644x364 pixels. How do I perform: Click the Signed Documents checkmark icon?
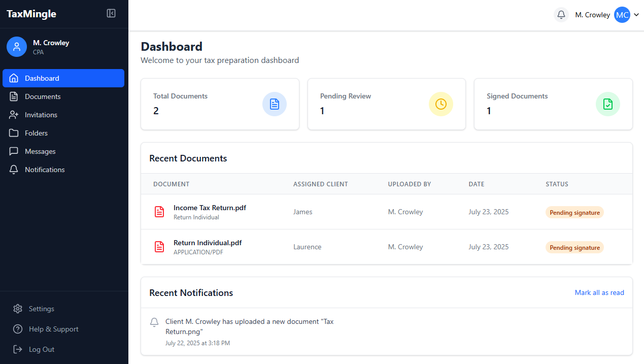click(x=607, y=104)
